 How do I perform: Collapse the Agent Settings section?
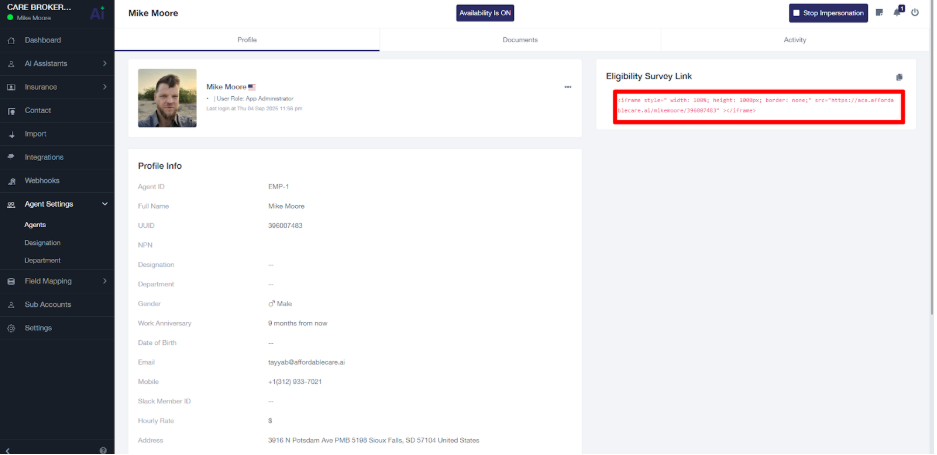(105, 204)
